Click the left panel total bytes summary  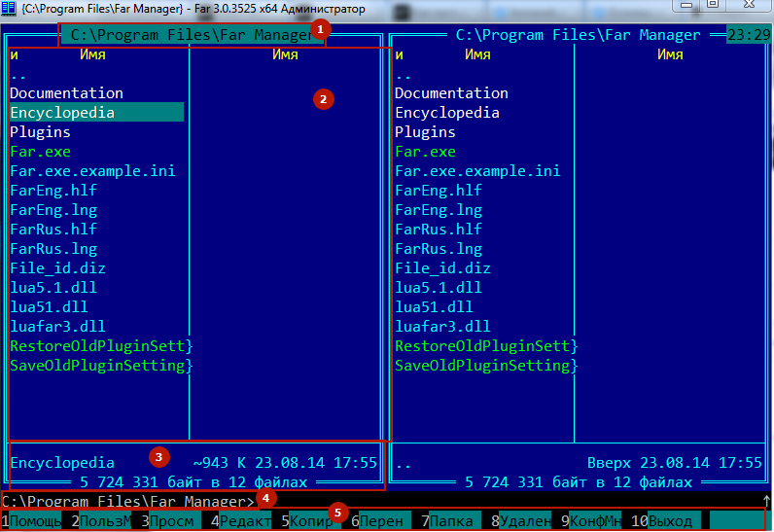pos(193,482)
